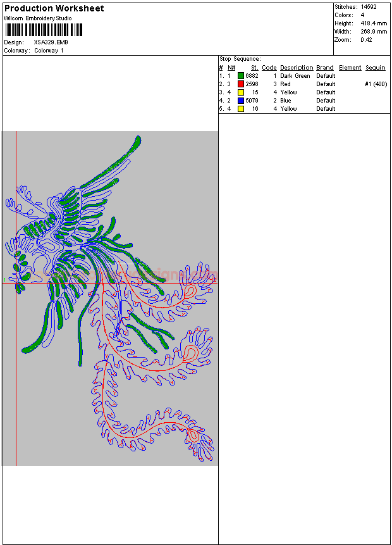Click the Description column header

[297, 68]
